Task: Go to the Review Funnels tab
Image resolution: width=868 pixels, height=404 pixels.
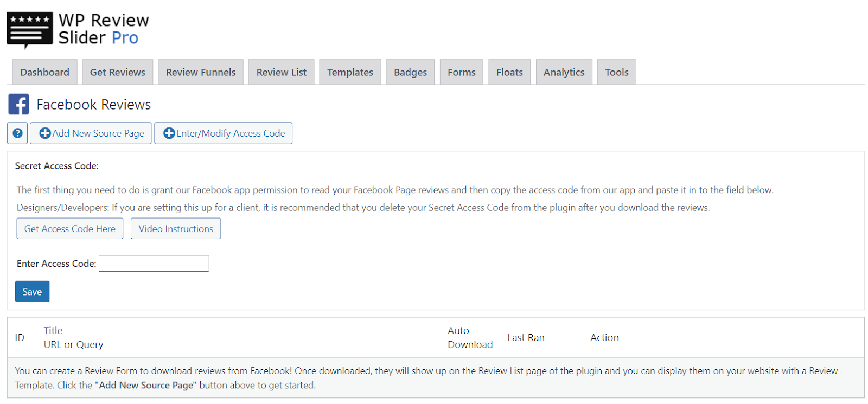Action: (201, 72)
